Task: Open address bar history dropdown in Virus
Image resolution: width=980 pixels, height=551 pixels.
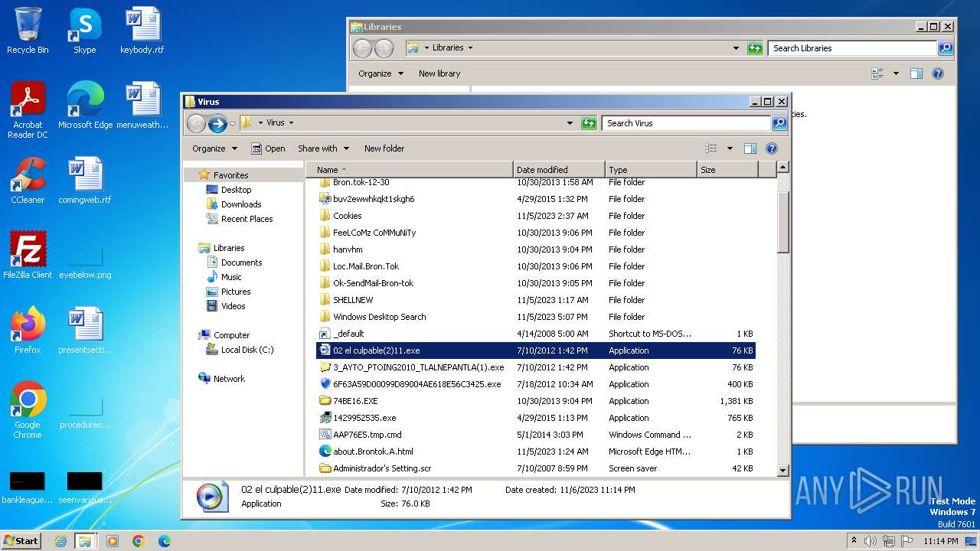Action: [570, 123]
